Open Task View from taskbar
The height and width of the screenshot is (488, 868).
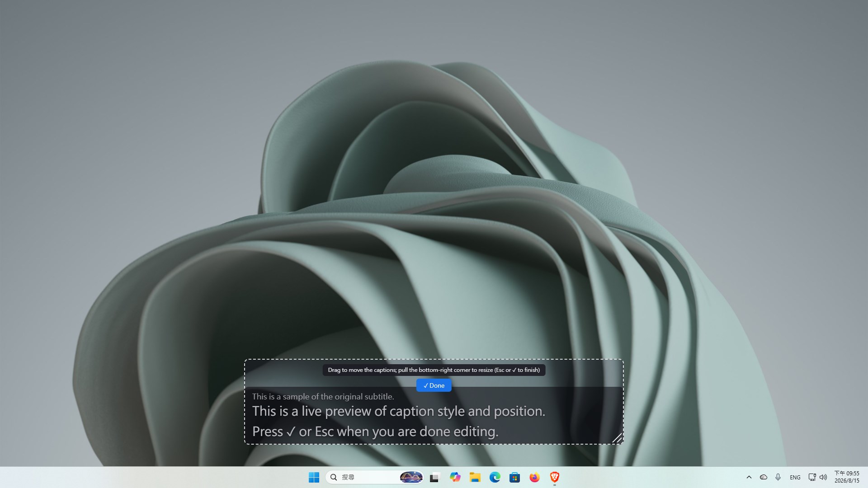[x=435, y=477]
